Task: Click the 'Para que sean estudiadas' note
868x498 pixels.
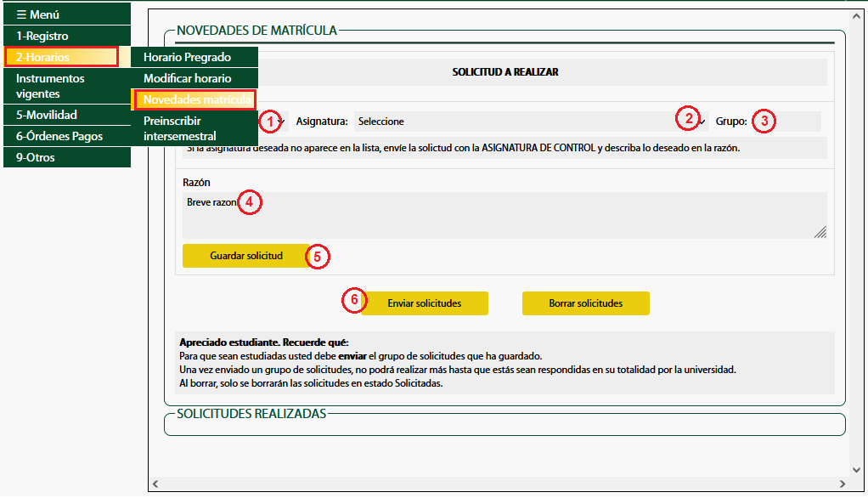Action: (361, 356)
